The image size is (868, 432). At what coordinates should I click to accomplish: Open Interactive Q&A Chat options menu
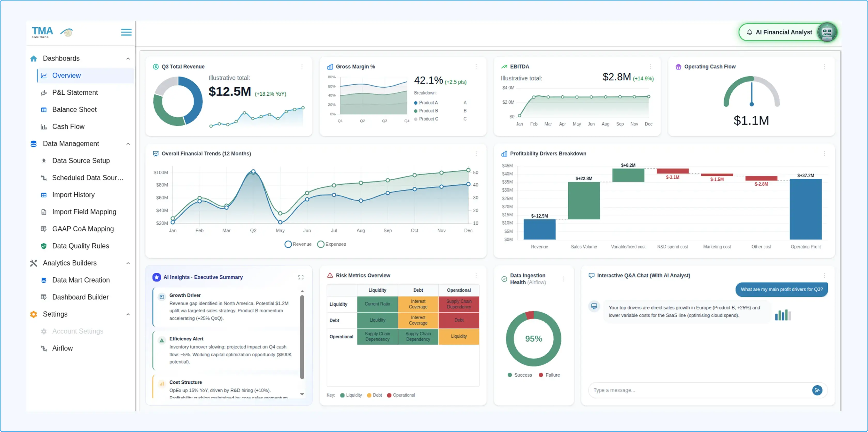(825, 276)
